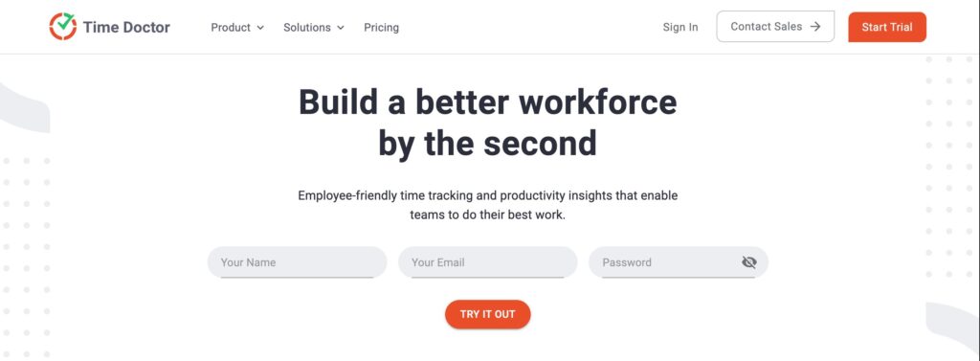Click the Sign In link

click(x=680, y=27)
